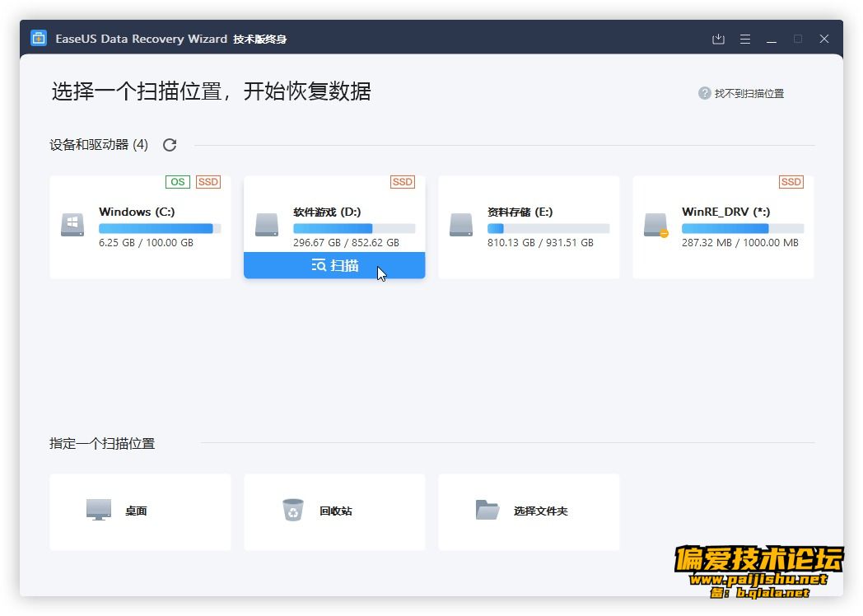
Task: Click the 软件游戏 (D:) usage bar
Action: tap(354, 228)
